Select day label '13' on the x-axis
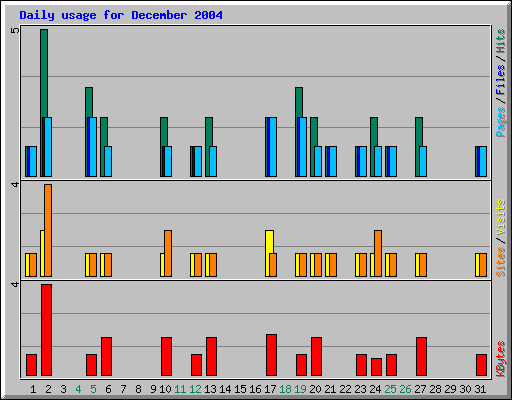The height and width of the screenshot is (400, 512). (x=210, y=389)
